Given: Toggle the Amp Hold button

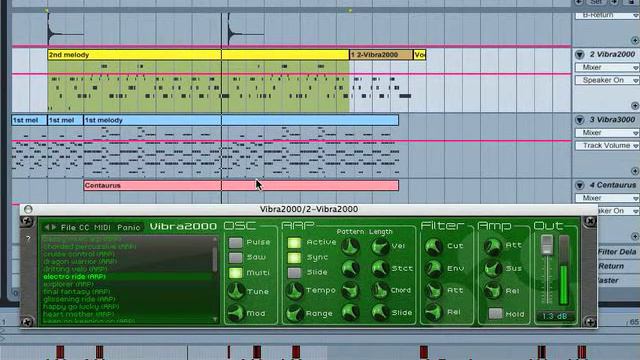Looking at the screenshot, I should tap(495, 313).
